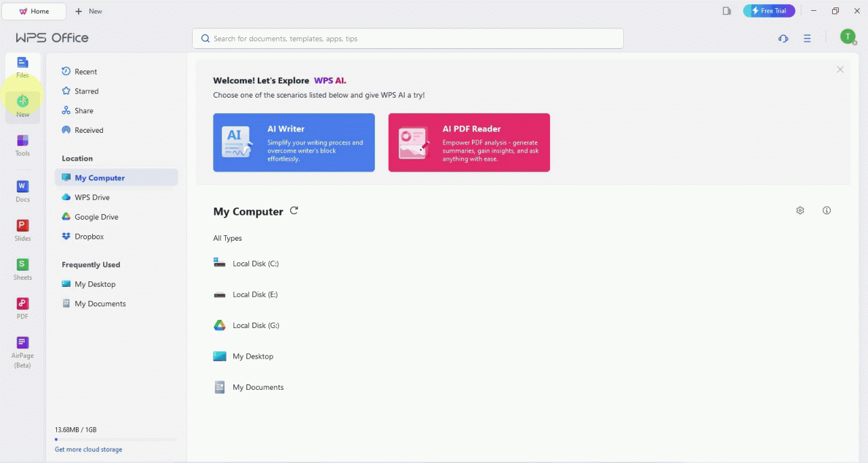
Task: Open WPS Drive location
Action: click(116, 197)
